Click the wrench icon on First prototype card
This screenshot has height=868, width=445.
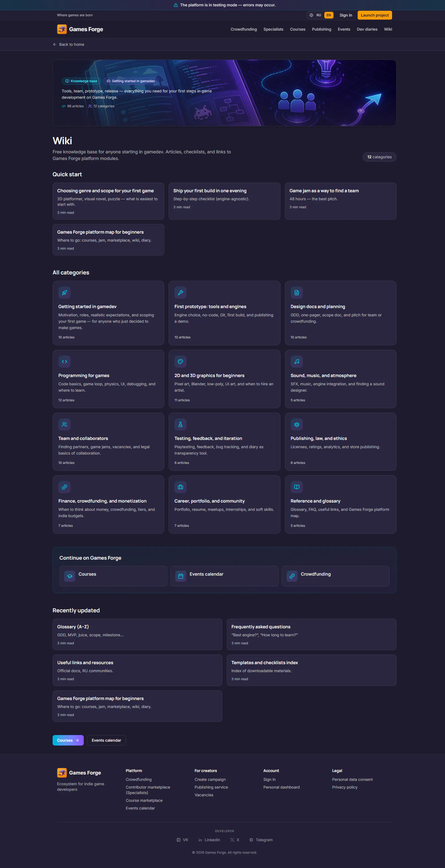point(180,293)
